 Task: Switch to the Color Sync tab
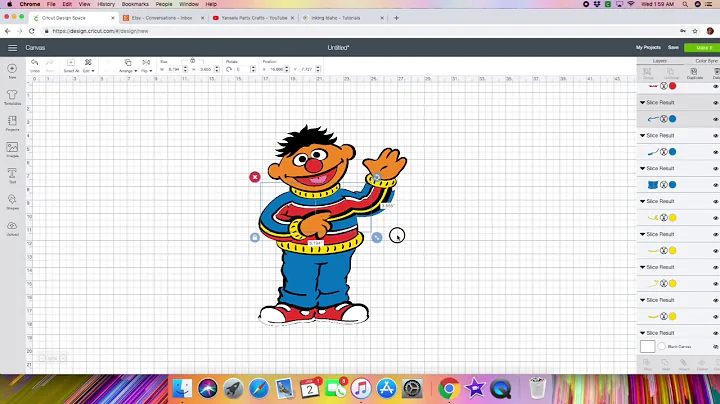click(x=706, y=61)
